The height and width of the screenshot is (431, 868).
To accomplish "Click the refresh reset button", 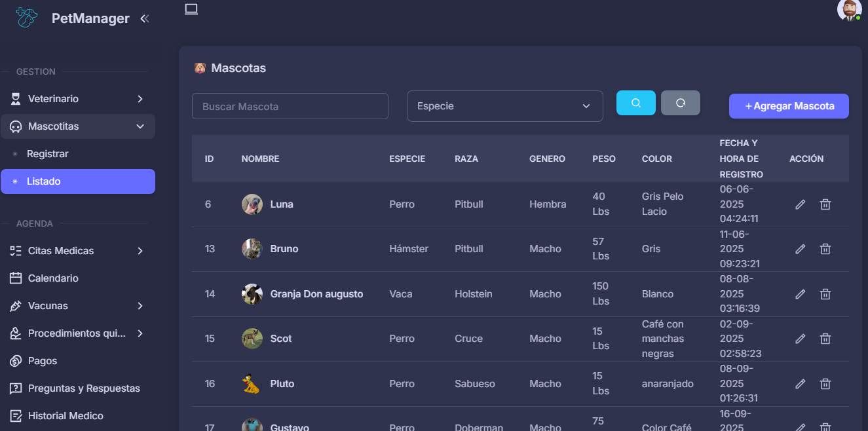I will coord(680,103).
